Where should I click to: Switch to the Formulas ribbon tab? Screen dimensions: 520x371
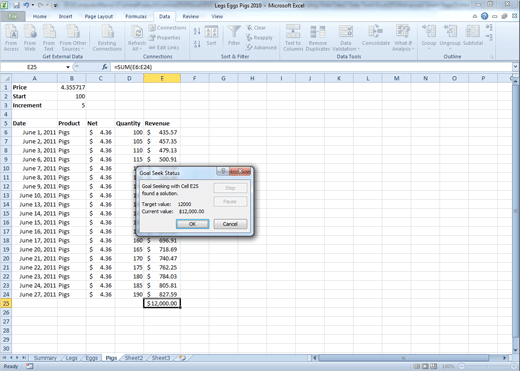pyautogui.click(x=136, y=16)
